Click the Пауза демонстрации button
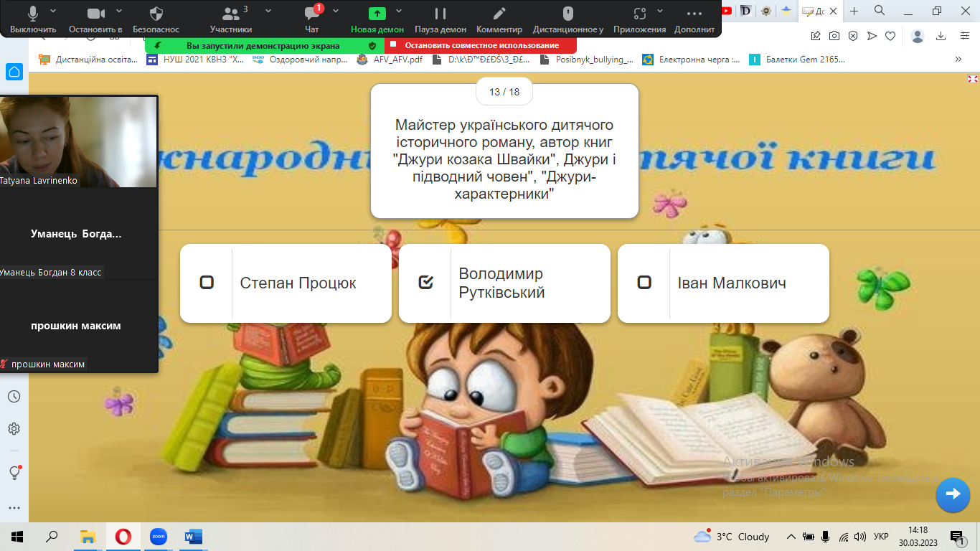Screen dimensions: 980x551 point(440,19)
